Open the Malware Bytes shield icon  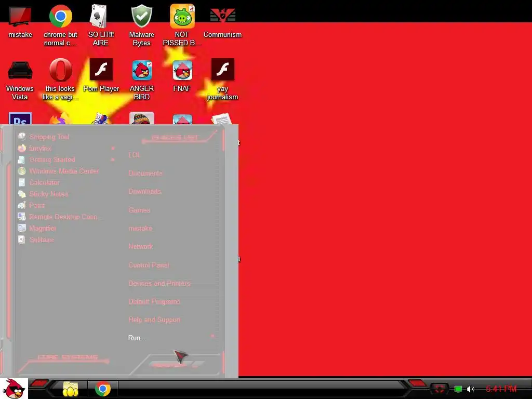click(141, 25)
